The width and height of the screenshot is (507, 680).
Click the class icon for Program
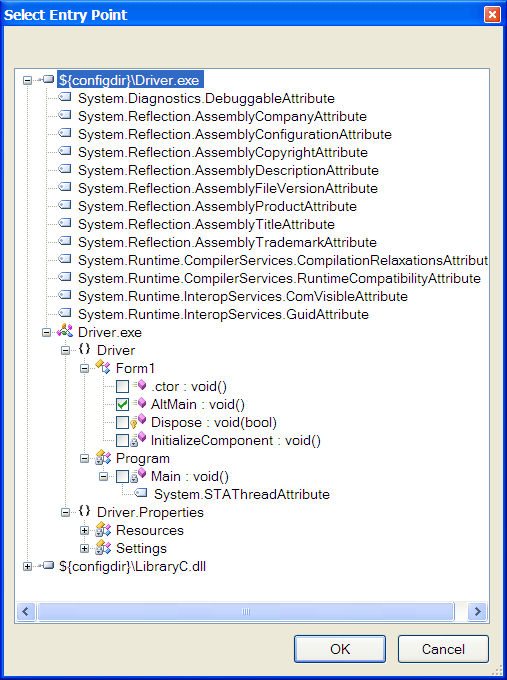(103, 458)
